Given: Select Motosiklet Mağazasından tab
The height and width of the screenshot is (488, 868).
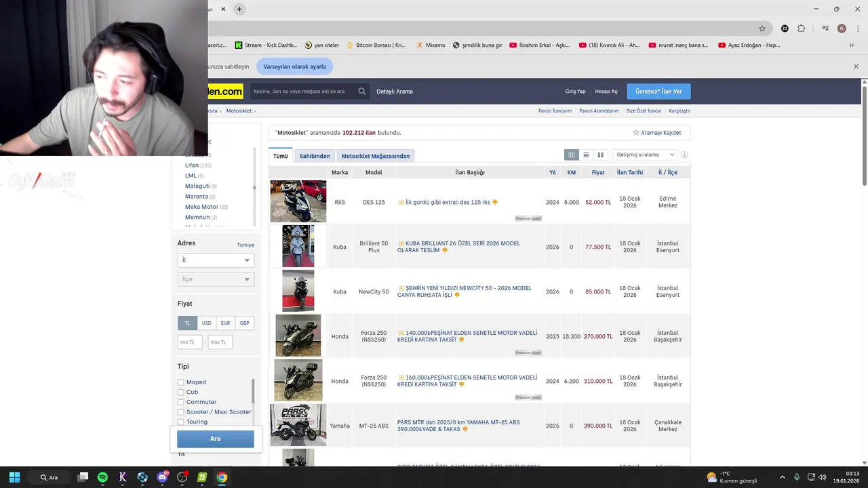Looking at the screenshot, I should click(376, 156).
